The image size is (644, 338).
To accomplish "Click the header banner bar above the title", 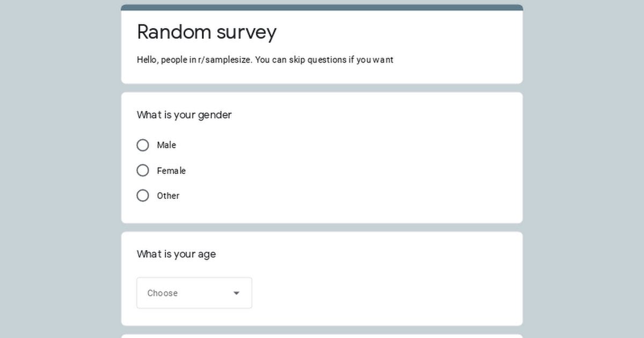I will [321, 8].
